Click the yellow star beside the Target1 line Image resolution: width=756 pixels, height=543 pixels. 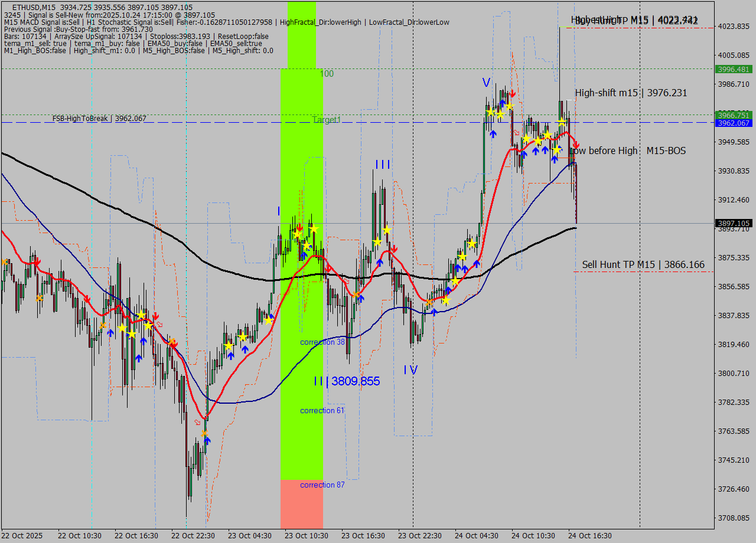(x=562, y=123)
